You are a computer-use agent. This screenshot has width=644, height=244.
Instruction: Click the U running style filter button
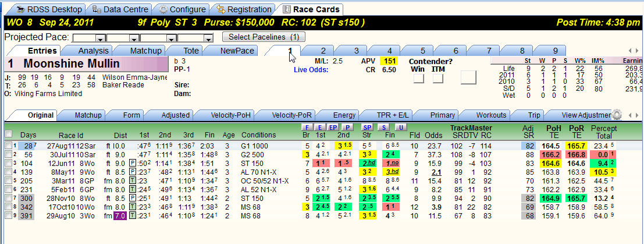[400, 128]
